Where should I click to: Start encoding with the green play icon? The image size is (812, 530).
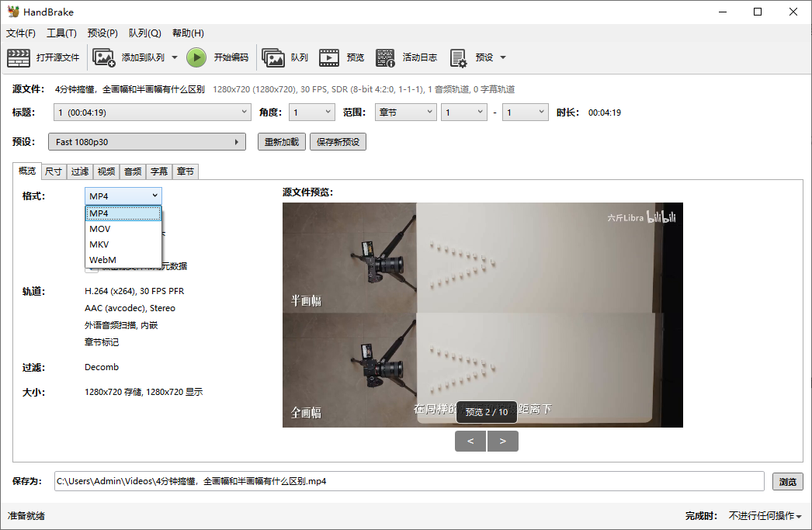tap(196, 57)
